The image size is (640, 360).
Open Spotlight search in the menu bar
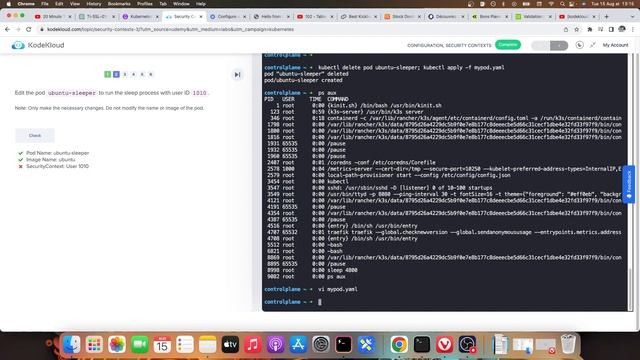[x=562, y=4]
